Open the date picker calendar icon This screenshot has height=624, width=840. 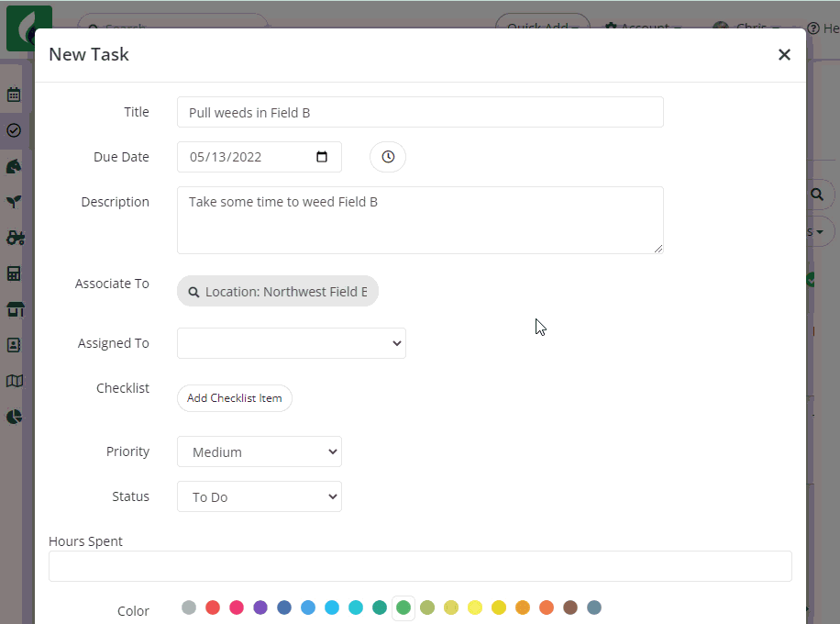(x=322, y=157)
